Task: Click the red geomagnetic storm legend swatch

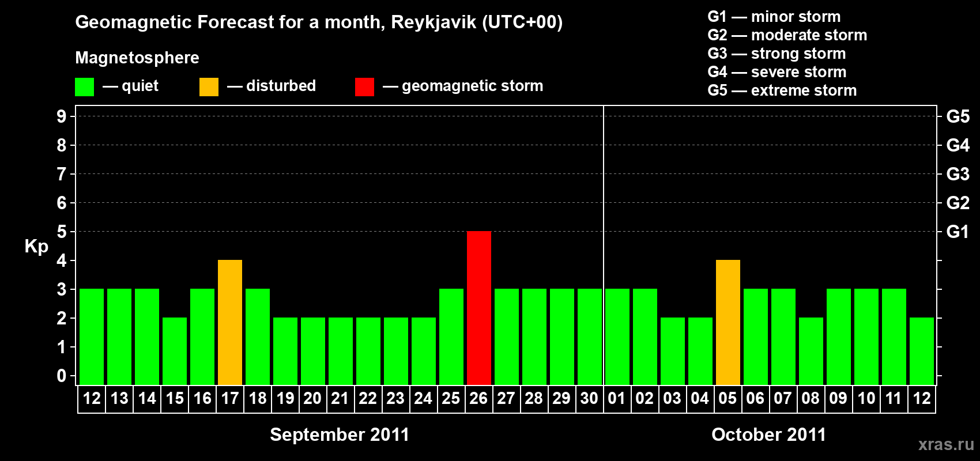Action: pyautogui.click(x=364, y=87)
